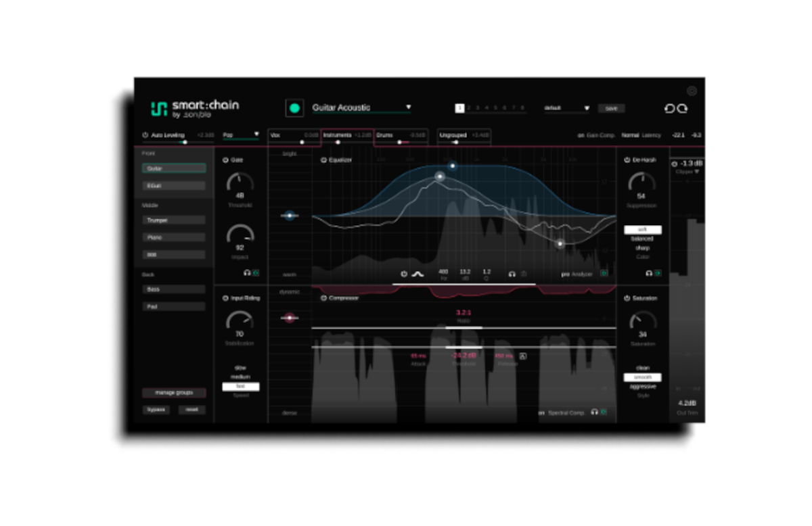
Task: Click the EQ band delete trash icon
Action: tap(524, 274)
